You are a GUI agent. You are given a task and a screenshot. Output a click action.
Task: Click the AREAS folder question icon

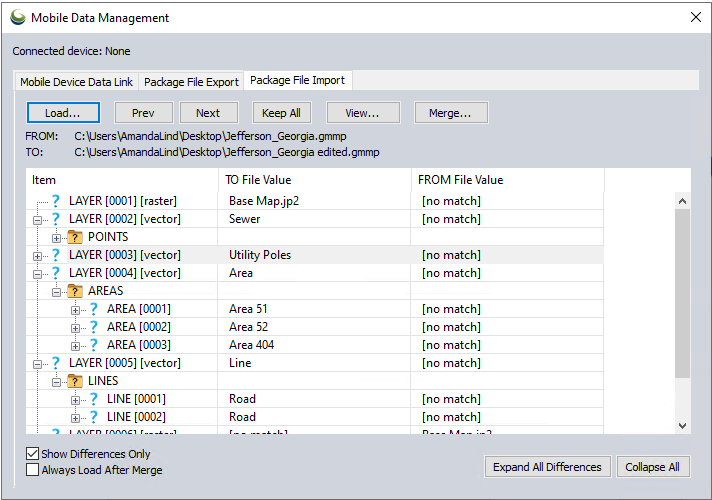pyautogui.click(x=75, y=291)
